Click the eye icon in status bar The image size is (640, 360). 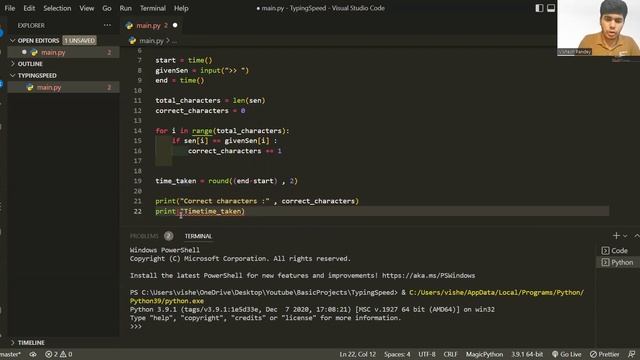tap(33, 354)
